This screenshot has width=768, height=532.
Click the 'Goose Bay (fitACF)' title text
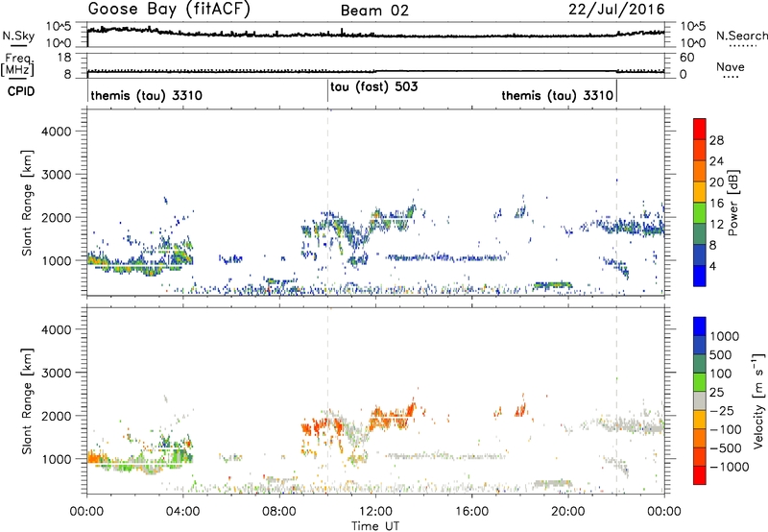(169, 10)
